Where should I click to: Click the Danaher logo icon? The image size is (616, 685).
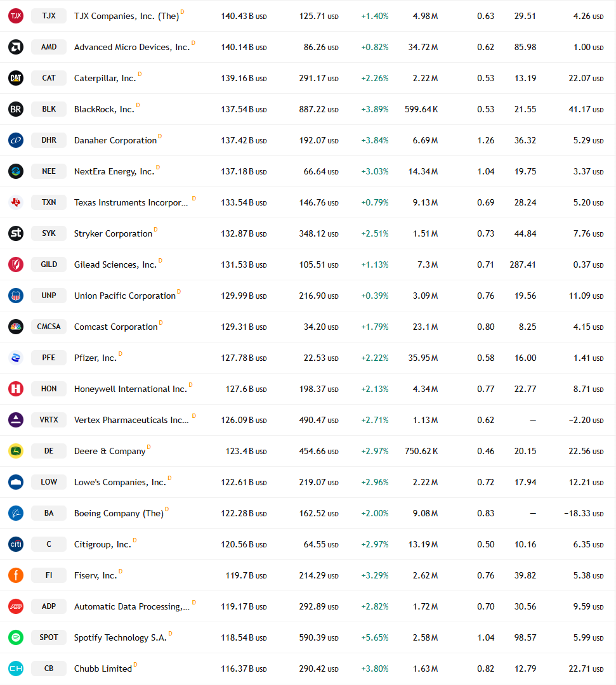pos(16,140)
